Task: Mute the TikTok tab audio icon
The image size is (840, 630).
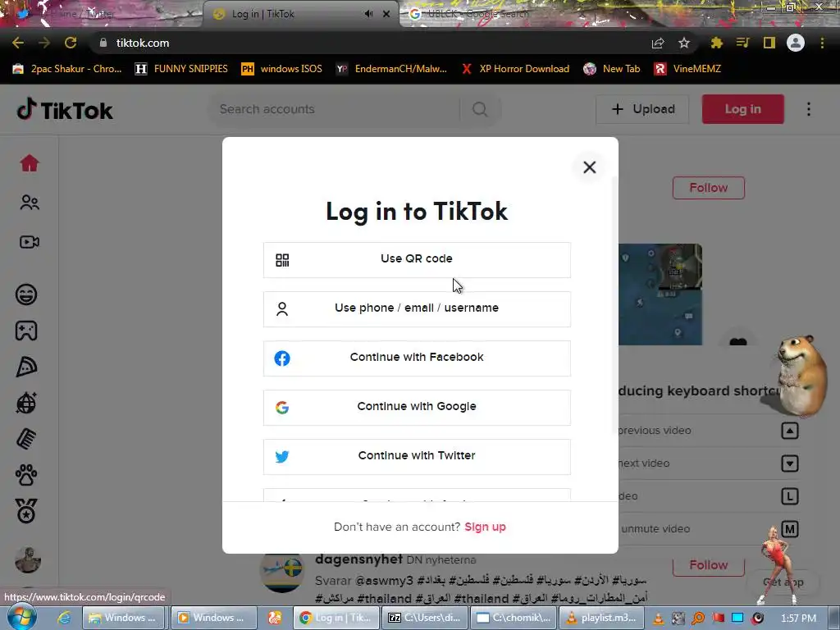Action: 368,14
